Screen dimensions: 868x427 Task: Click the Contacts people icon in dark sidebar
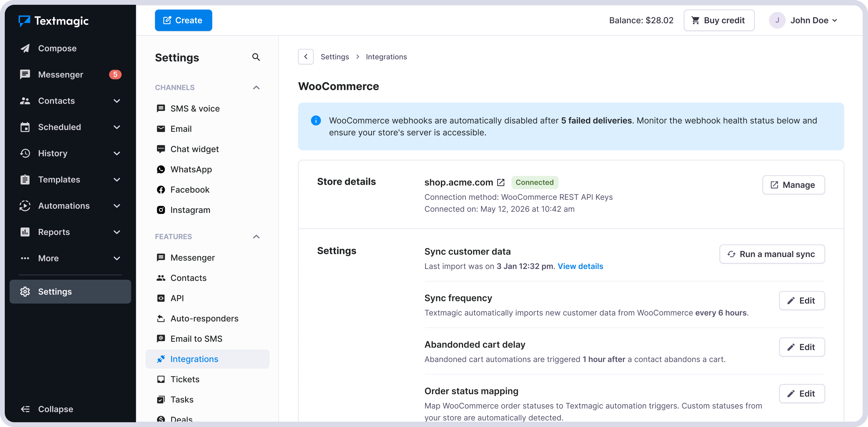point(25,101)
